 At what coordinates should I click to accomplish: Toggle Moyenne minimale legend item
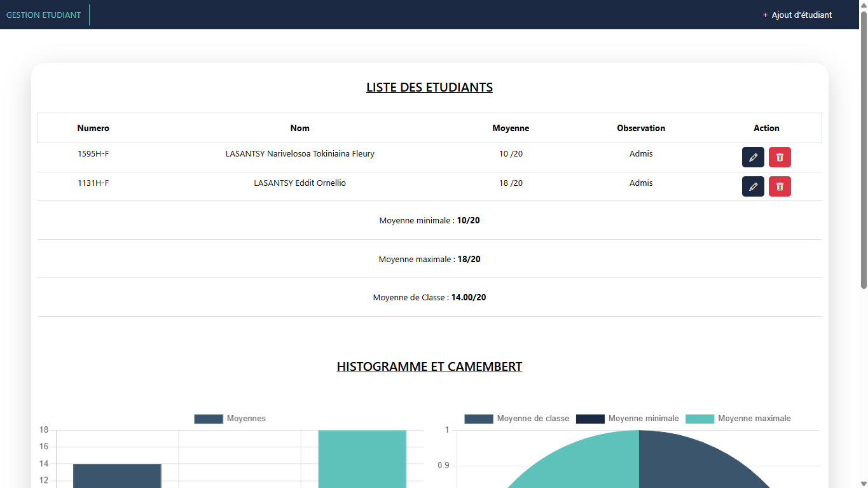[x=628, y=419]
